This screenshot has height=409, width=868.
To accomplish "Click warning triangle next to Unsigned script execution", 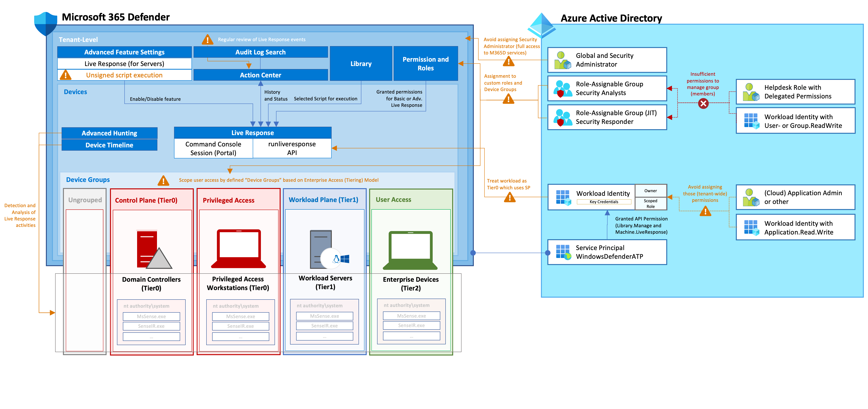I will (x=65, y=75).
